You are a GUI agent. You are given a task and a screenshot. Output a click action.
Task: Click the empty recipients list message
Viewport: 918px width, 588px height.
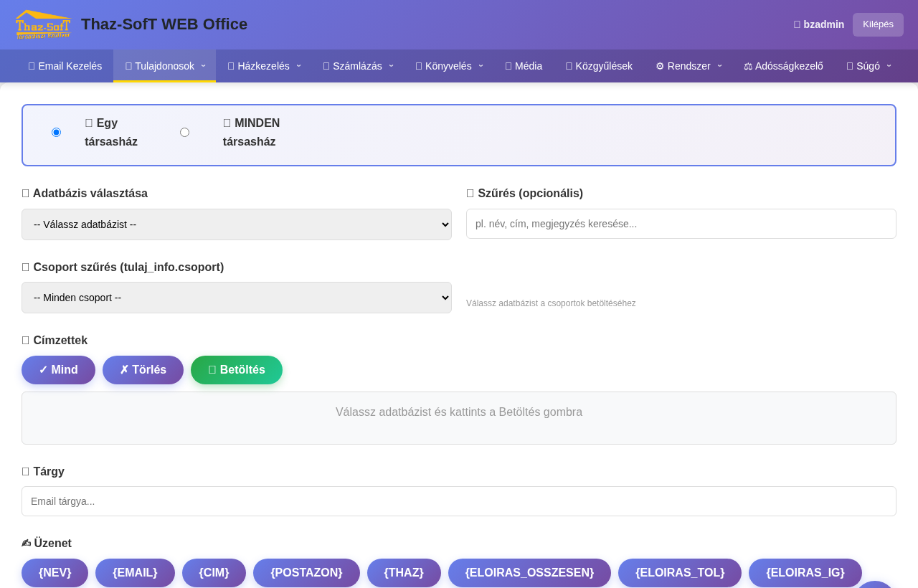459,412
